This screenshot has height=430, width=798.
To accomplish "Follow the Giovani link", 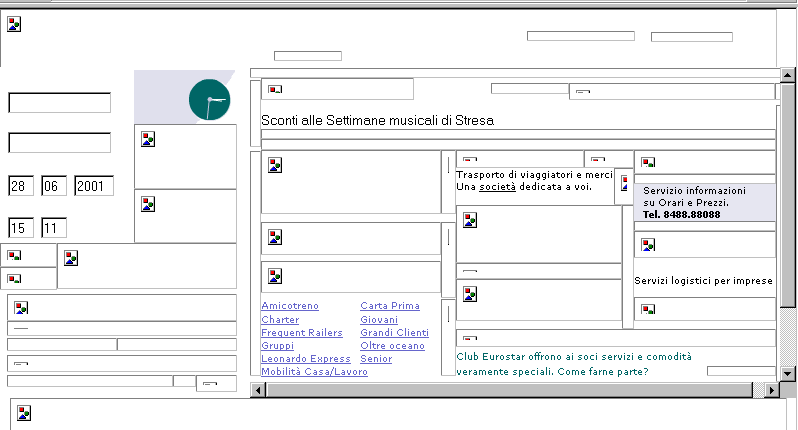I will (379, 320).
